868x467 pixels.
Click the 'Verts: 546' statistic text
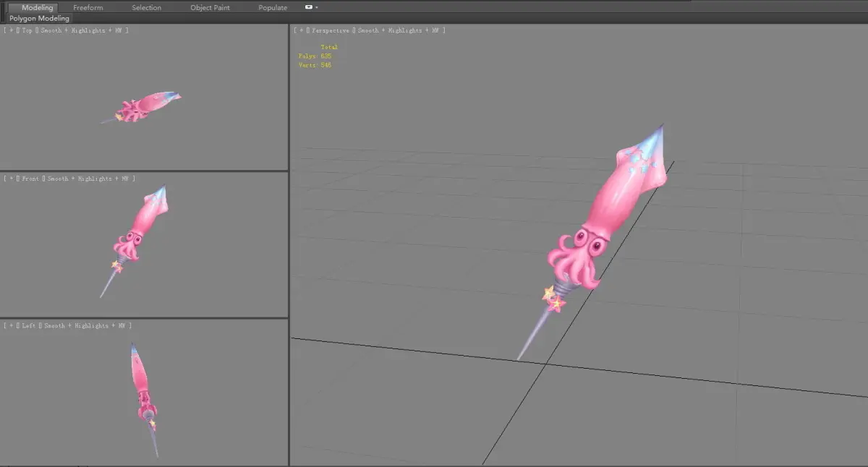[x=315, y=65]
